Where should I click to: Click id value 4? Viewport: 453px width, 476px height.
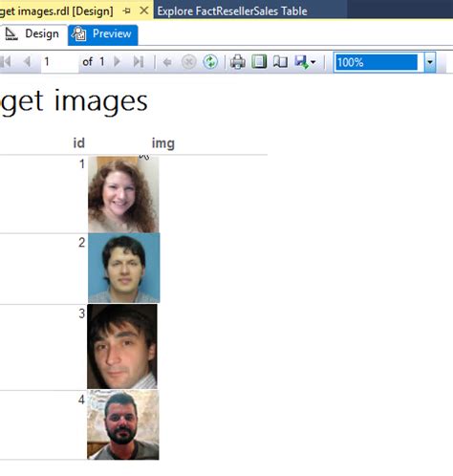coord(81,400)
